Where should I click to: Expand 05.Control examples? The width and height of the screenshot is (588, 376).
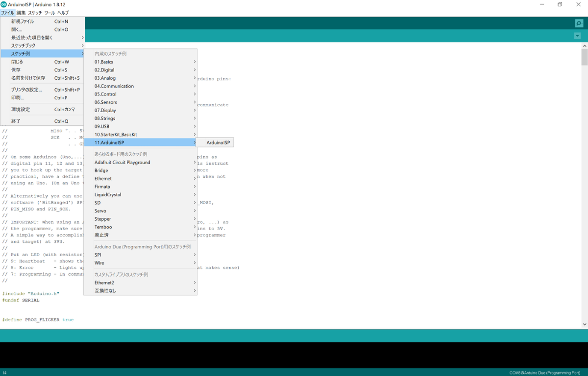tap(141, 94)
